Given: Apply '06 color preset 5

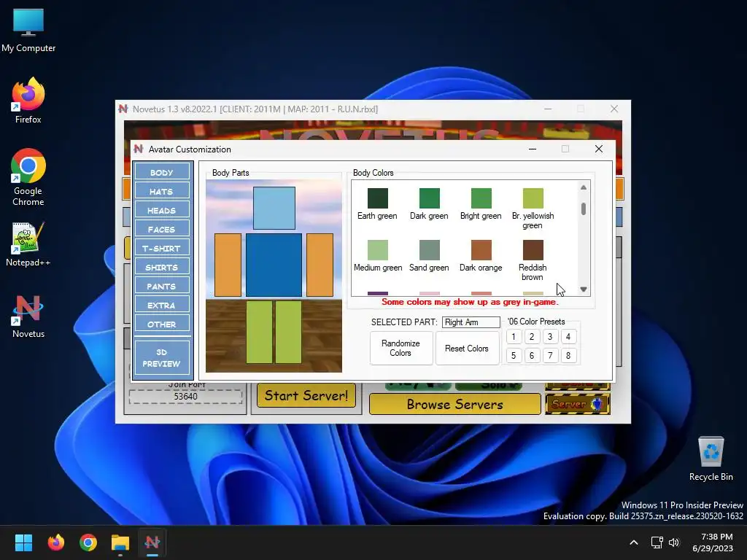Looking at the screenshot, I should coord(514,355).
